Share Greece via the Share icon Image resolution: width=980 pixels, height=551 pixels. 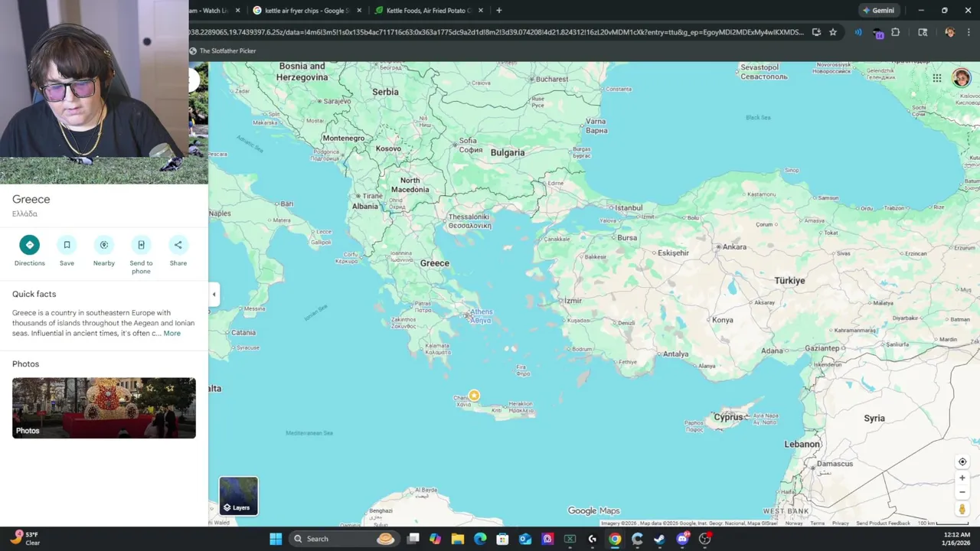click(x=178, y=245)
